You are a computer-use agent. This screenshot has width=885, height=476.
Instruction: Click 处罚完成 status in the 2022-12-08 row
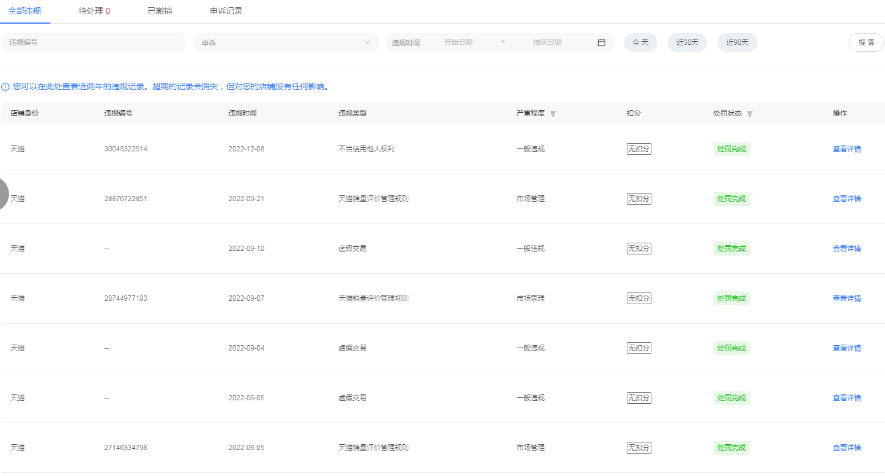(731, 149)
